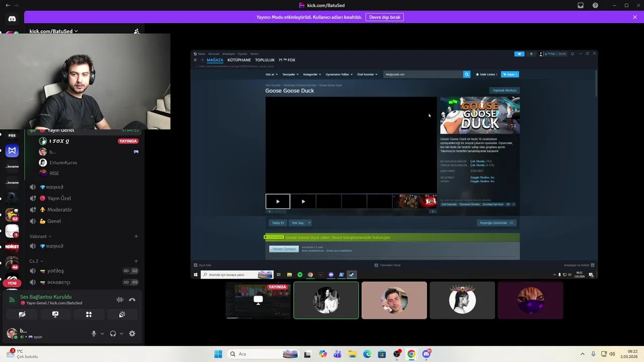This screenshot has height=362, width=644.
Task: Mute the microphone in user panel
Action: click(x=94, y=333)
